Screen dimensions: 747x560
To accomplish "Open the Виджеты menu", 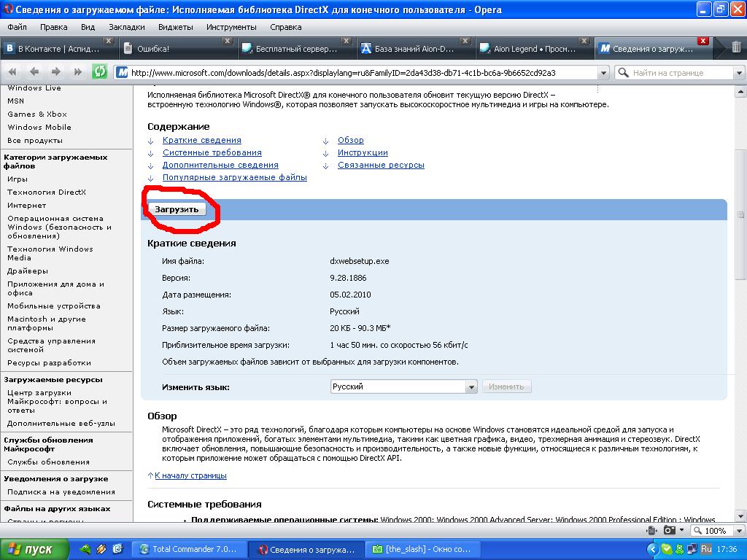I will pos(175,27).
